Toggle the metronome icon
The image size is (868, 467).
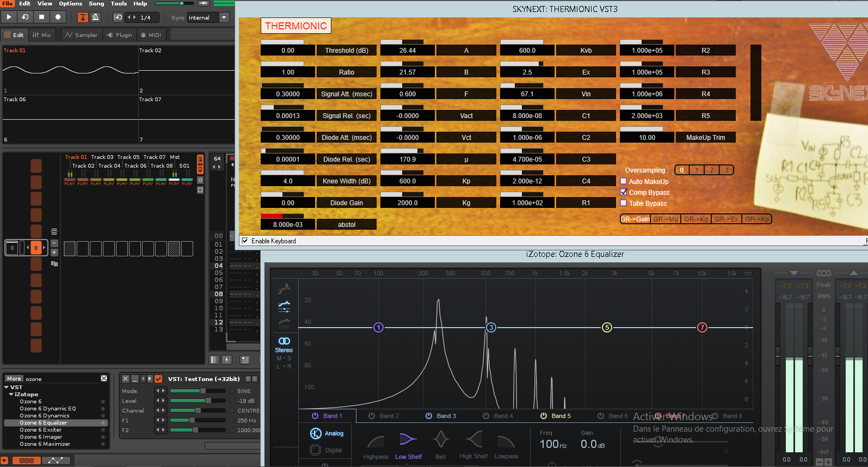click(x=95, y=17)
